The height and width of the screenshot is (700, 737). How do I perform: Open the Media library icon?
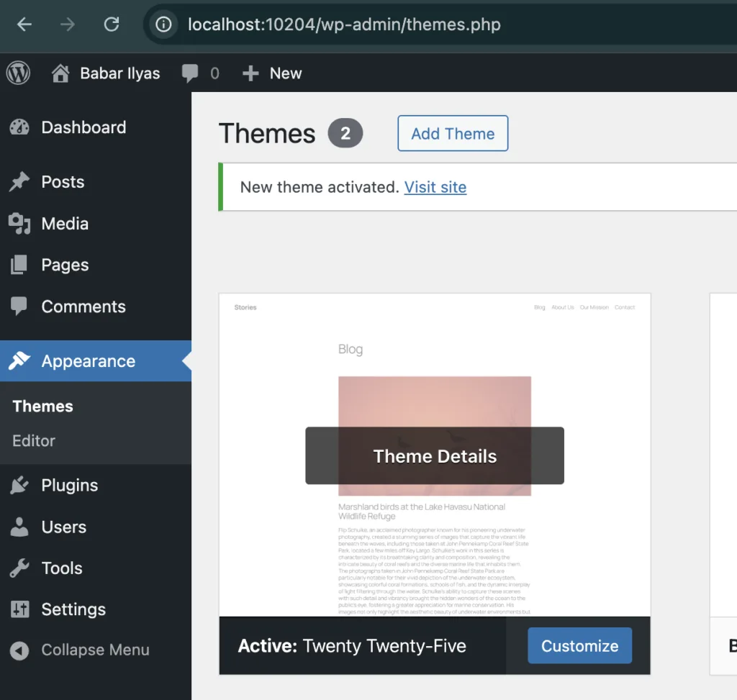(x=20, y=224)
